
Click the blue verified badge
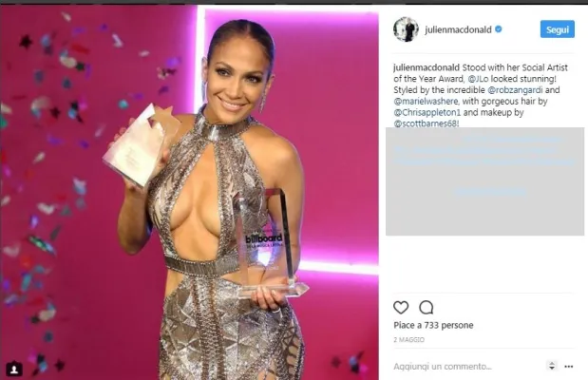[499, 29]
